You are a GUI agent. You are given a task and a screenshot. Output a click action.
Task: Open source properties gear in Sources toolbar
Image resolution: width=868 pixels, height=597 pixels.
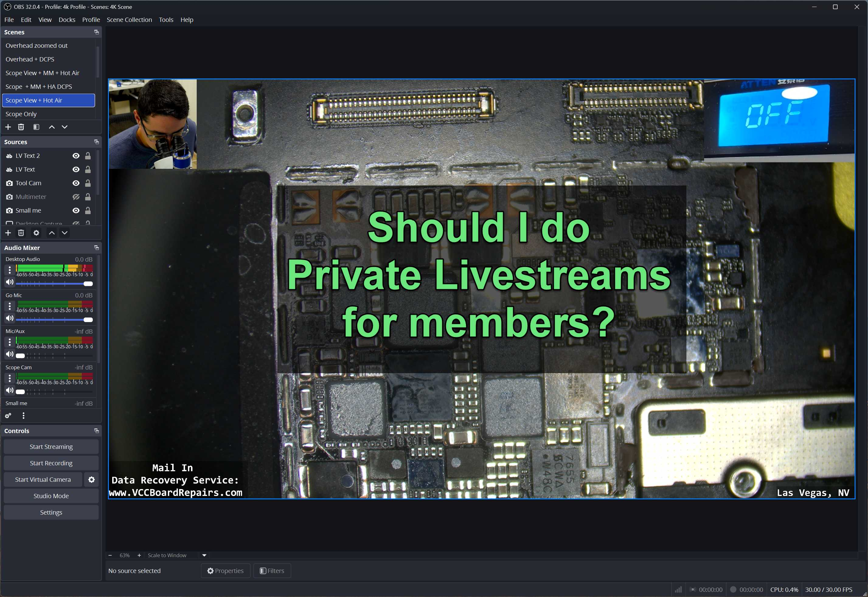click(36, 233)
